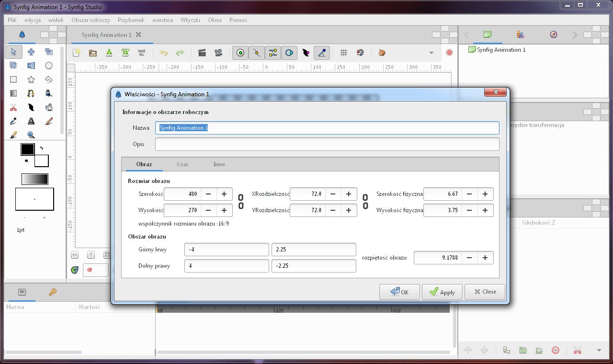The height and width of the screenshot is (364, 613).
Task: Click the default gradient swatch
Action: tap(35, 179)
